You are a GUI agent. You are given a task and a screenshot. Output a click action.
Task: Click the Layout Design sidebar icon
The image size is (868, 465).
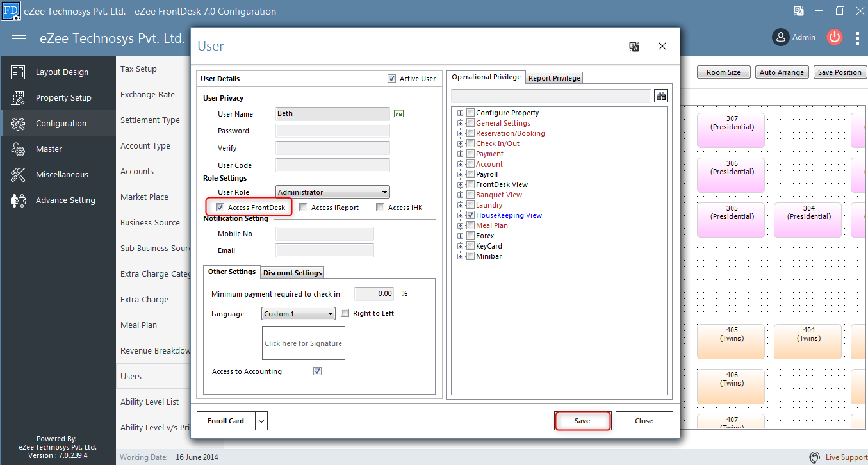pyautogui.click(x=18, y=72)
